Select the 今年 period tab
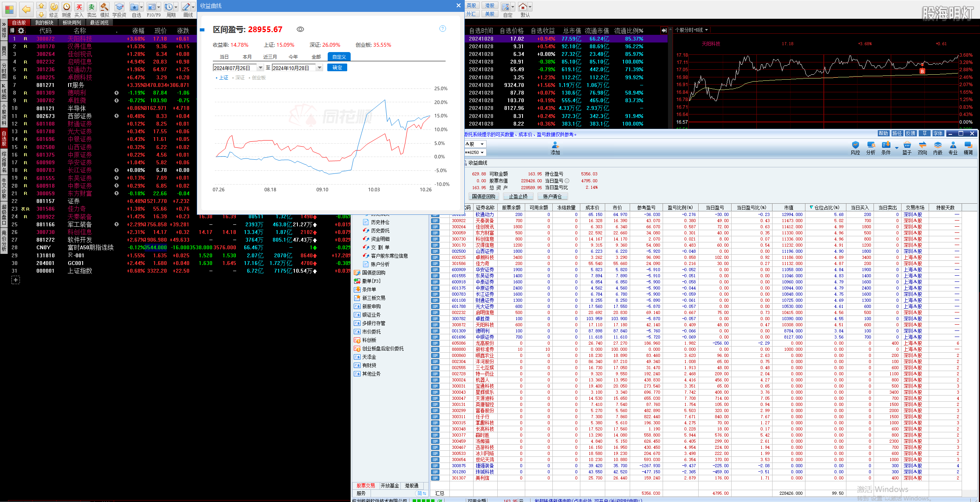The width and height of the screenshot is (980, 502). click(293, 57)
